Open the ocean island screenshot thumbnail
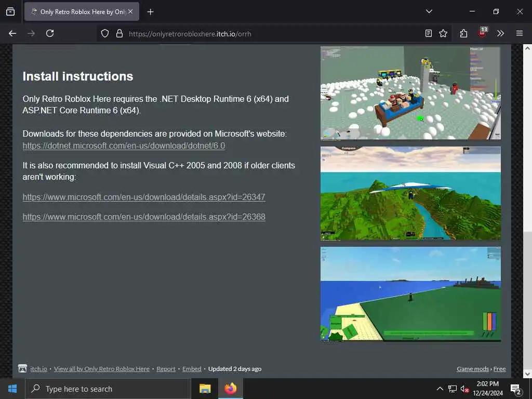This screenshot has height=399, width=532. tap(410, 294)
